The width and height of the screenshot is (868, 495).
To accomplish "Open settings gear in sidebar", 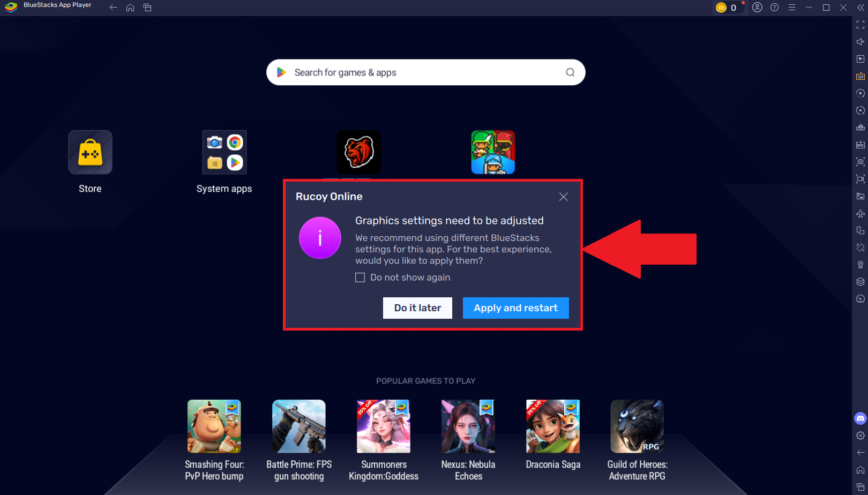I will 860,436.
